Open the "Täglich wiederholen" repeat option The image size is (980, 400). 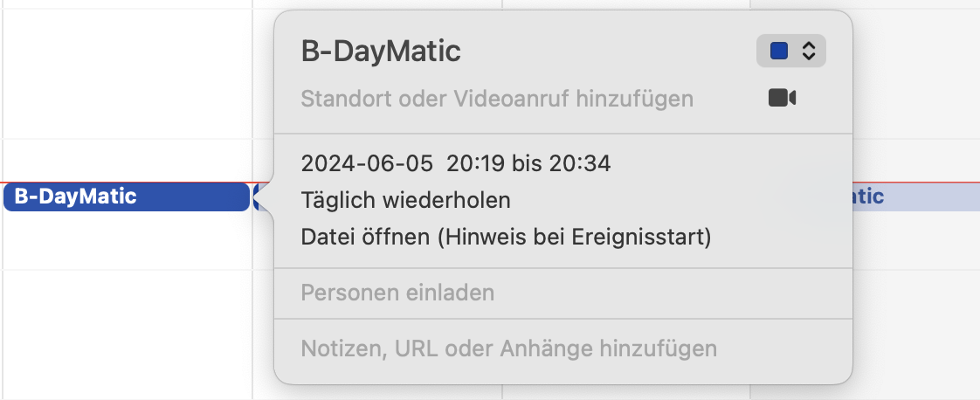coord(405,200)
